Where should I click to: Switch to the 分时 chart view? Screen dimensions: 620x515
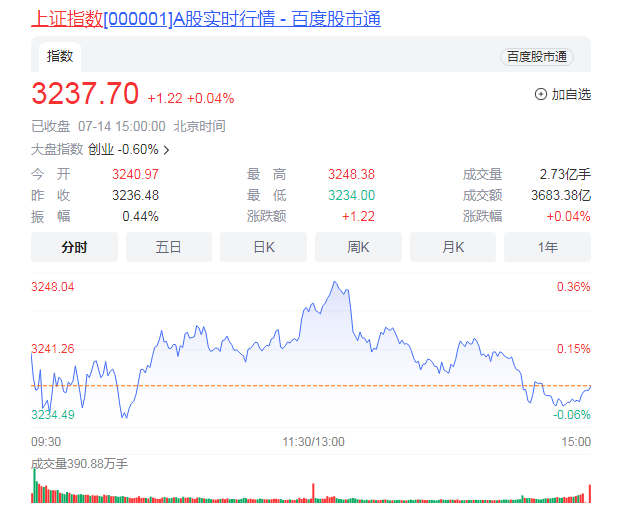coord(74,247)
